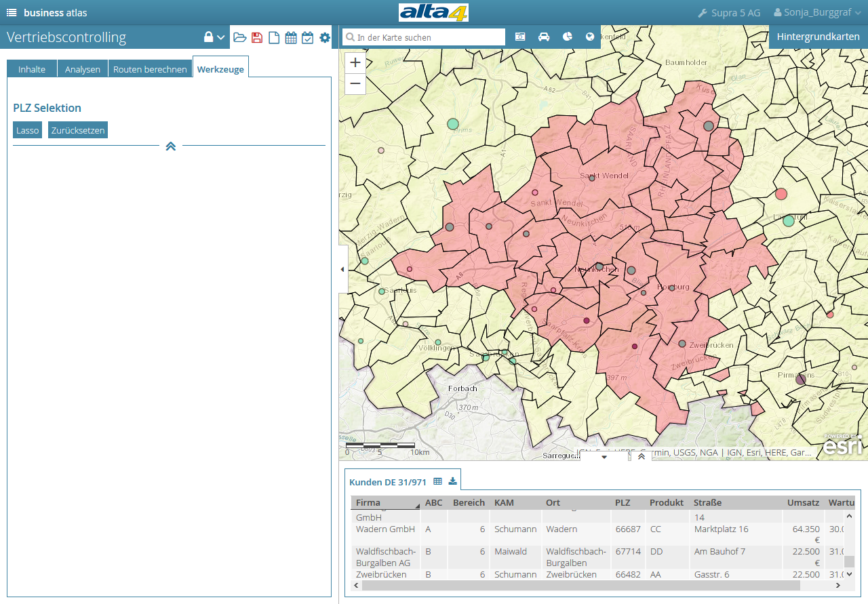Screen dimensions: 868x604
Task: Open the calendar with checkmark icon
Action: (308, 37)
